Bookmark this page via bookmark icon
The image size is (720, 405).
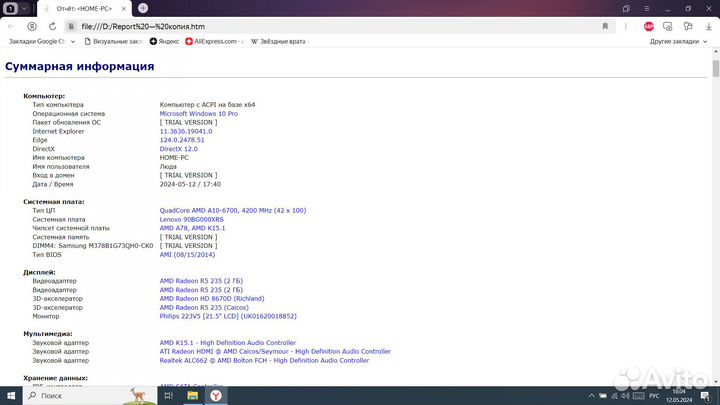coord(605,26)
